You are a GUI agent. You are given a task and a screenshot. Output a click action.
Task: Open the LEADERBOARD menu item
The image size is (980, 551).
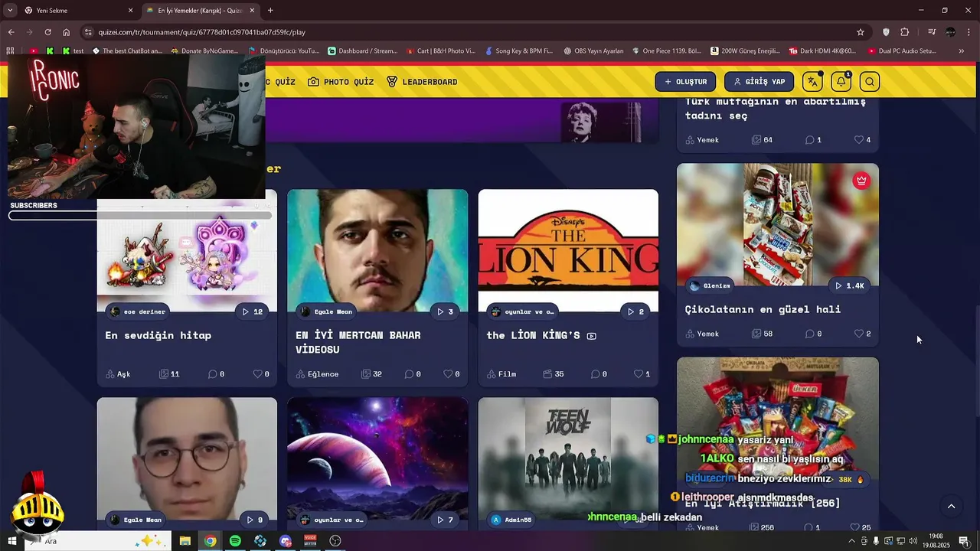[422, 82]
